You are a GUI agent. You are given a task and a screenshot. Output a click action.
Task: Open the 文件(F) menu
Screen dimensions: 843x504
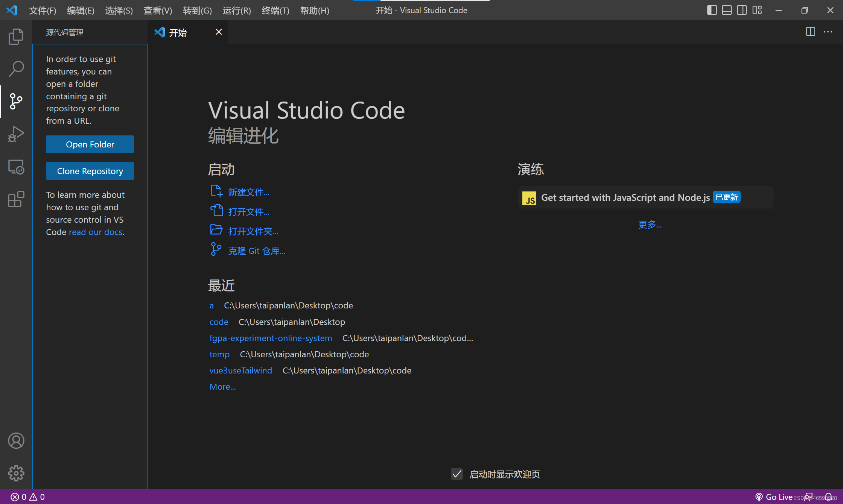point(42,10)
